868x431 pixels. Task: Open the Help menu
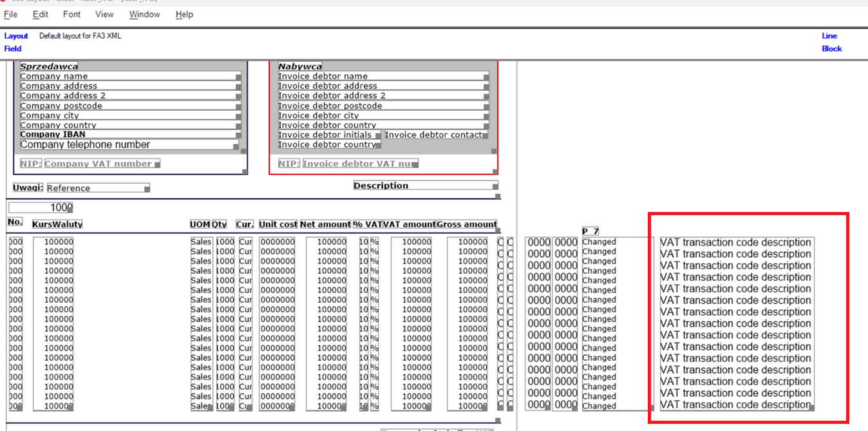pos(184,14)
